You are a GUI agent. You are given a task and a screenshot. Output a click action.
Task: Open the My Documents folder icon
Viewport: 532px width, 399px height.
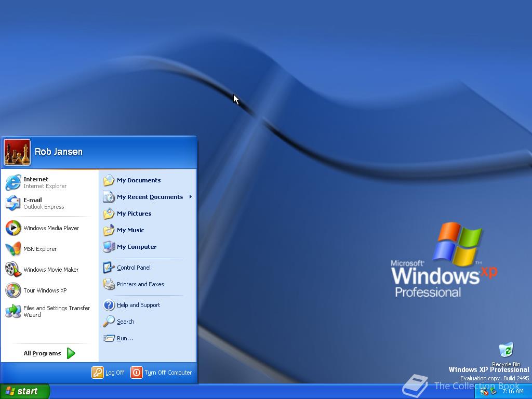[x=109, y=180]
